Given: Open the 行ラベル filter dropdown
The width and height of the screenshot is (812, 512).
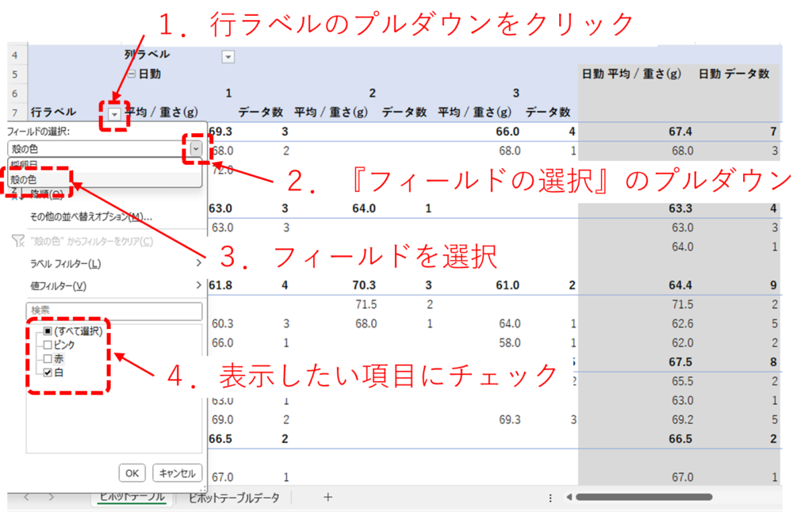Looking at the screenshot, I should coord(115,115).
